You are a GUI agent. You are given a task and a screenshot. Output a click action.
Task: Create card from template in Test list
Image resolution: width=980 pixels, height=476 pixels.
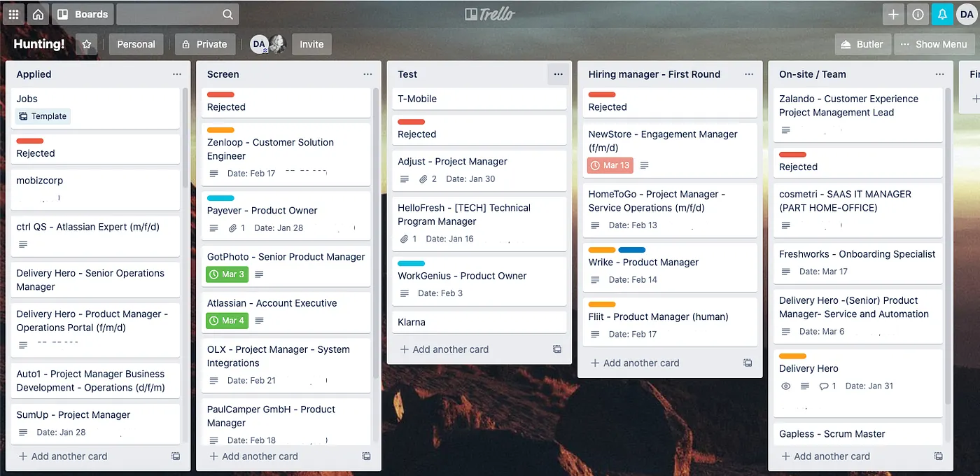click(x=557, y=349)
